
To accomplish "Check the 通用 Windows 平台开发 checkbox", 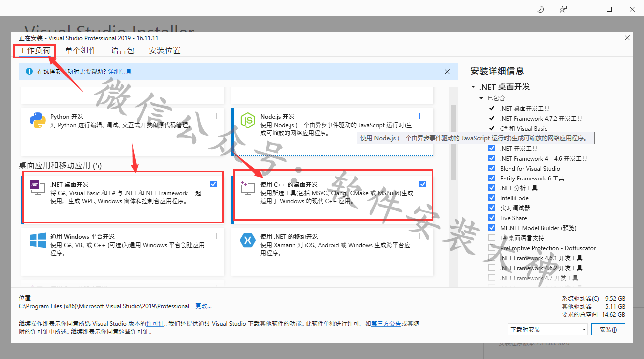I will coord(213,236).
